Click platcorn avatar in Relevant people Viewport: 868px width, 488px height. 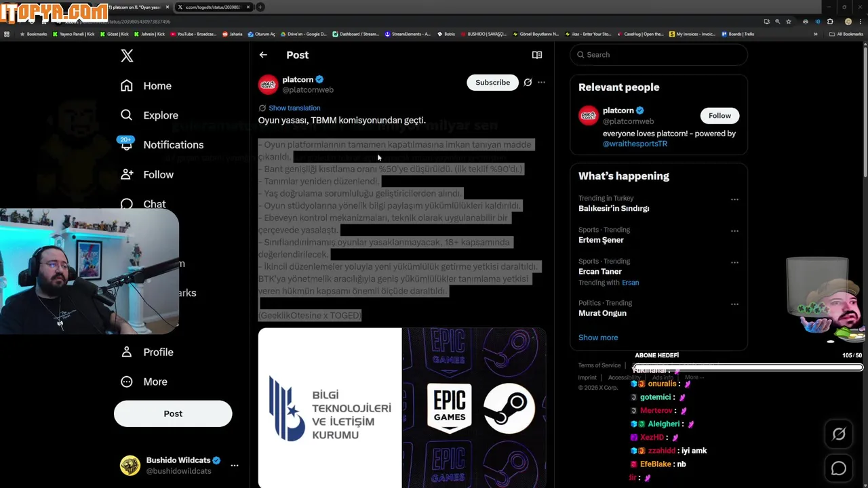coord(588,115)
